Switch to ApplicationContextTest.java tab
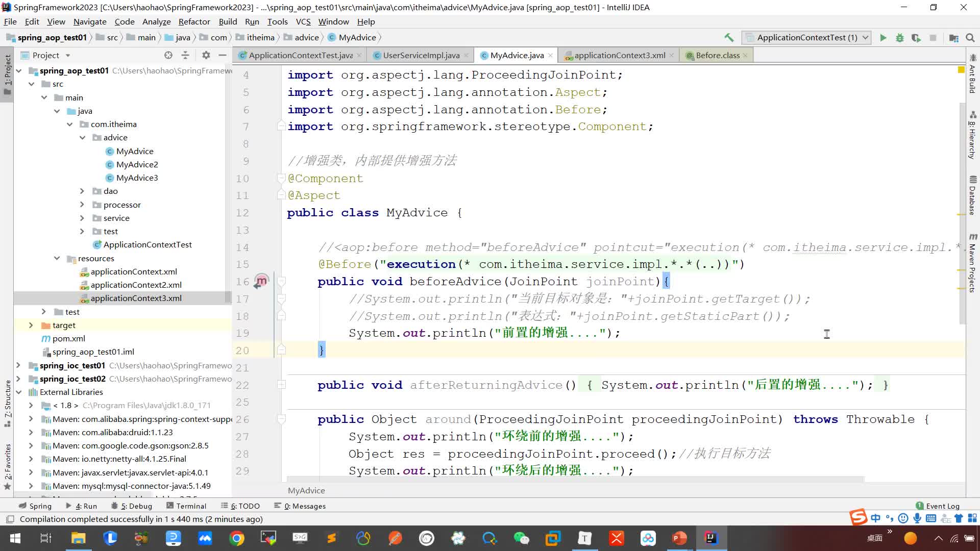The width and height of the screenshot is (980, 551). coord(300,55)
